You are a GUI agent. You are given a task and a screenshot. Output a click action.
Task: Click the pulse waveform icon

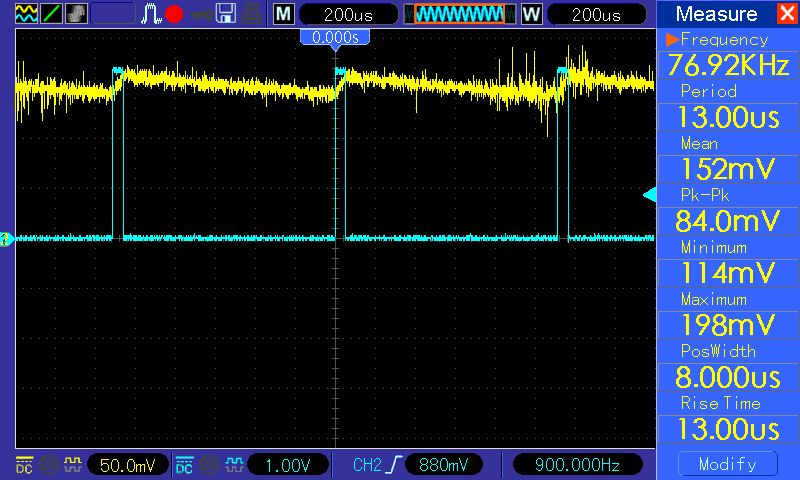[x=152, y=14]
